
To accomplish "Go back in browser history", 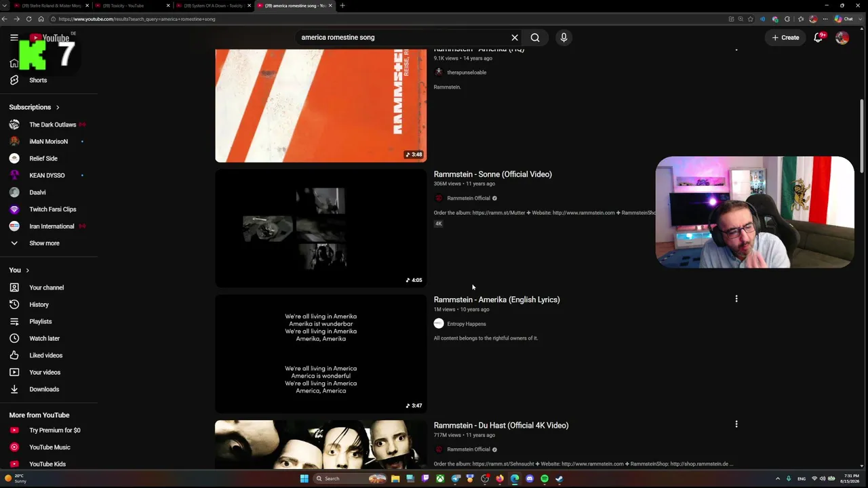I will (x=5, y=19).
